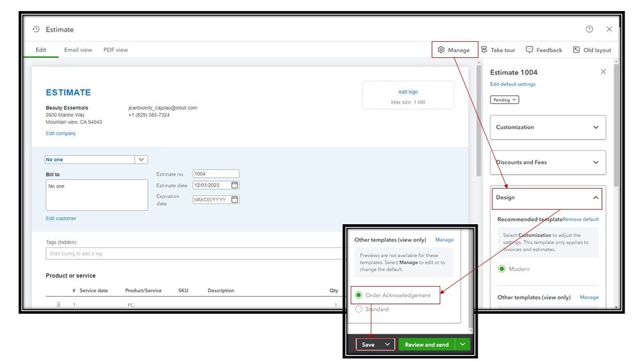Click the Estimate no. field

tap(216, 174)
